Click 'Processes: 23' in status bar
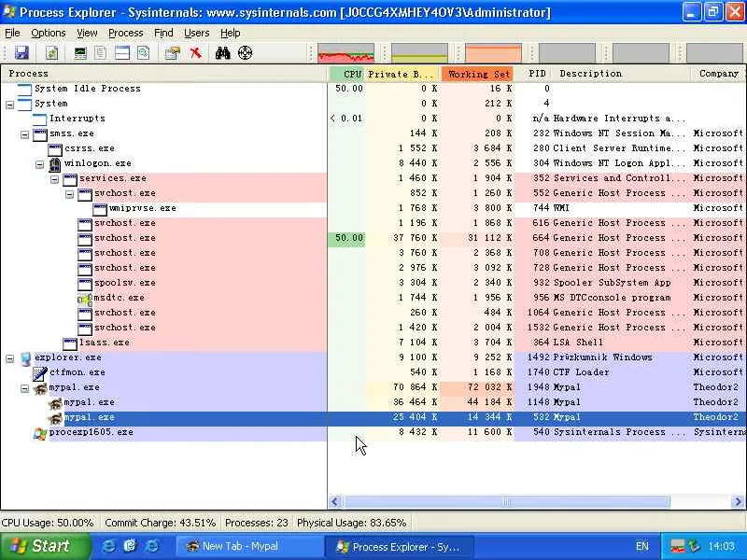This screenshot has width=747, height=560. click(x=256, y=523)
